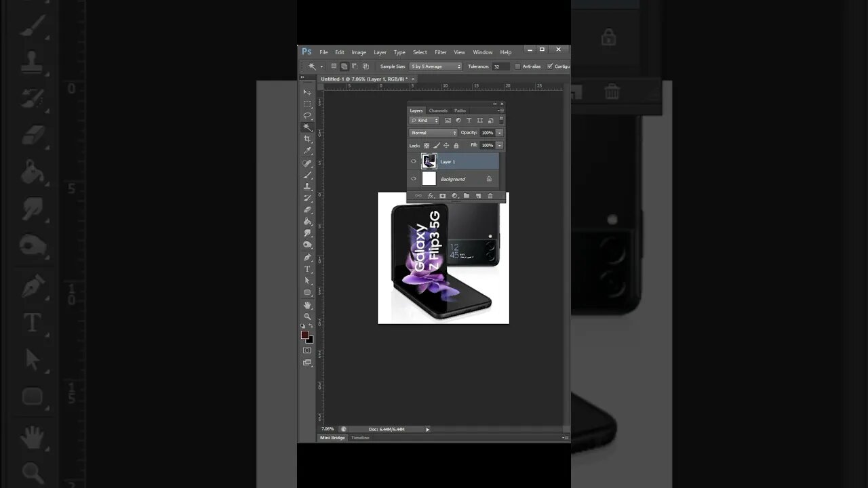Viewport: 868px width, 488px height.
Task: Select the Path Selection tool
Action: click(307, 281)
